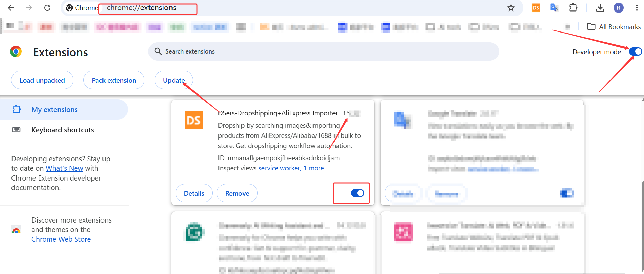
Task: Show the browser downloads
Action: [600, 8]
